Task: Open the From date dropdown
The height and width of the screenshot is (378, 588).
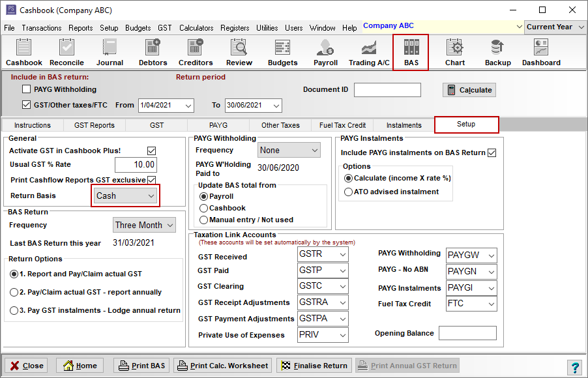Action: (x=188, y=106)
